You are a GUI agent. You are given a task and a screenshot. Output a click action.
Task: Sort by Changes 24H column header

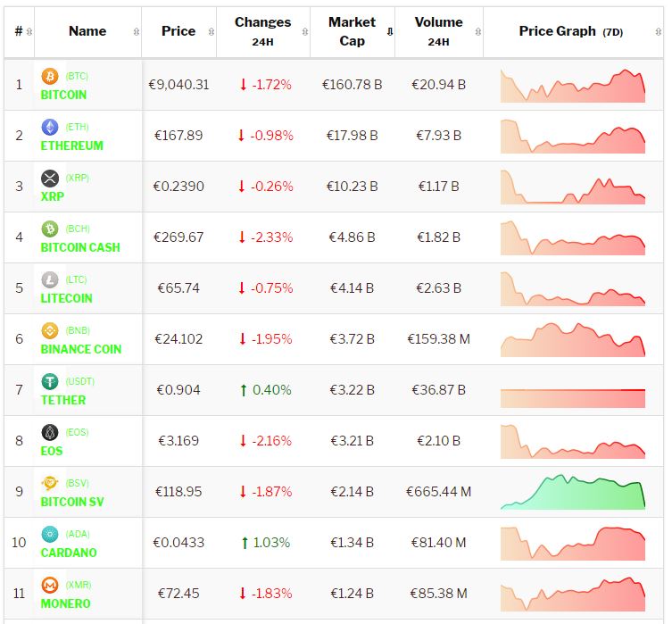pos(262,31)
